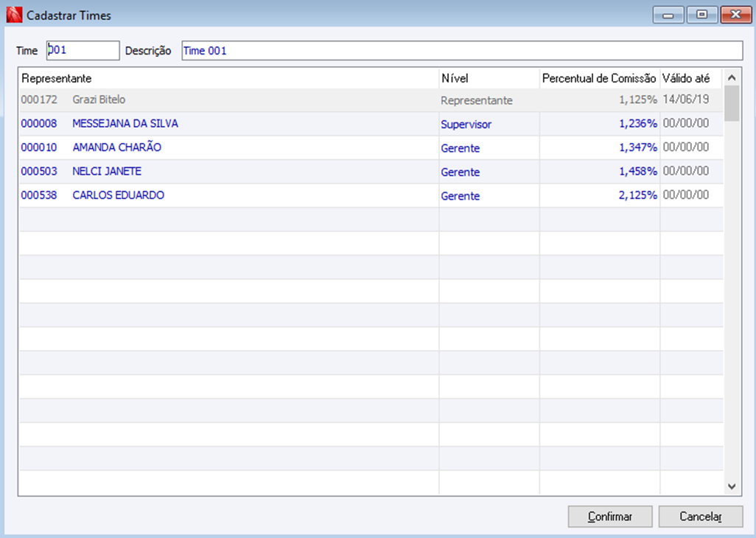Click the validity date in MESSEJANA DA SILVA row
Viewport: 756px width, 538px height.
click(686, 123)
